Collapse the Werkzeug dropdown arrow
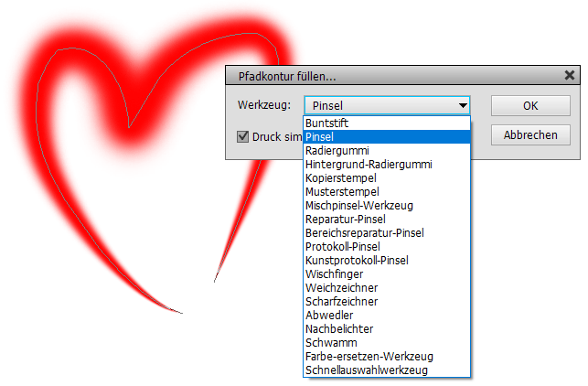The image size is (588, 386). 463,105
